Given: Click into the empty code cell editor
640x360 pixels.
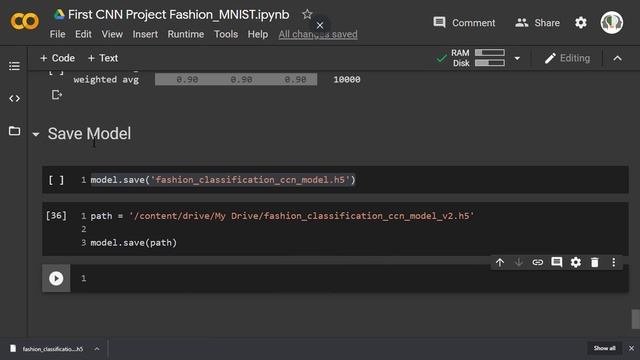Looking at the screenshot, I should point(349,278).
